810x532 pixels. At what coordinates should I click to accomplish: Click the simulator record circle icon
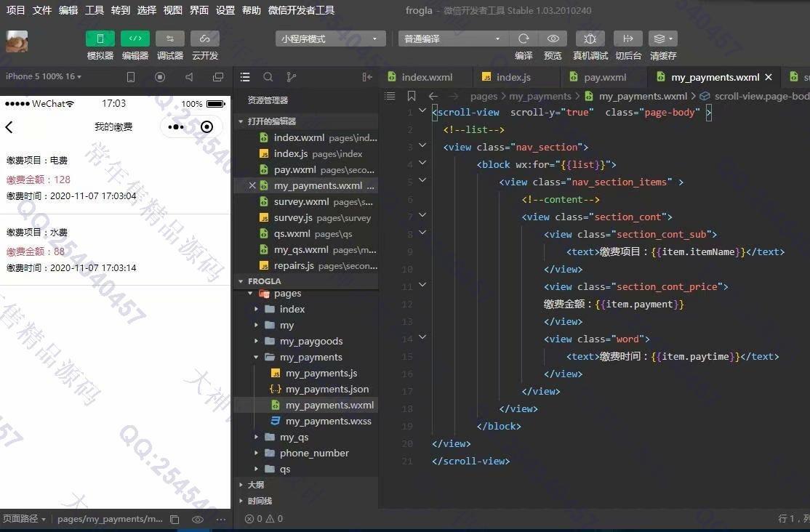pos(160,77)
